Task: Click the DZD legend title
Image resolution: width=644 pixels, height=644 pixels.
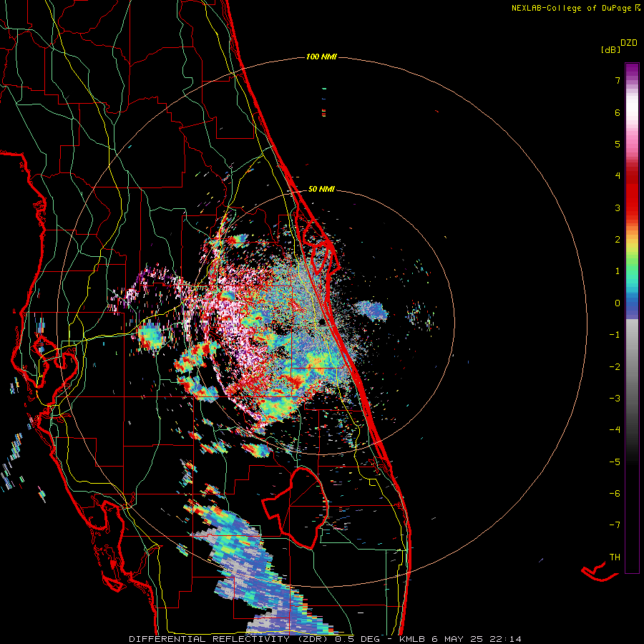Action: click(629, 43)
